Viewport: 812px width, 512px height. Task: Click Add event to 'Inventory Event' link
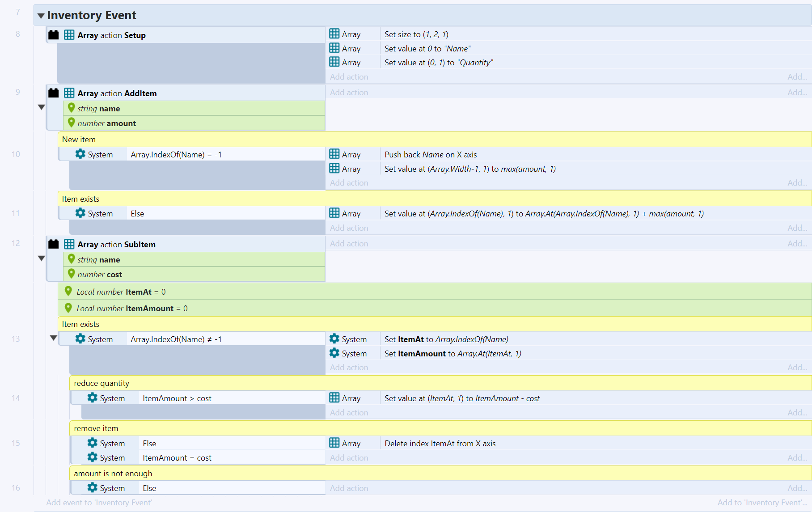coord(99,503)
